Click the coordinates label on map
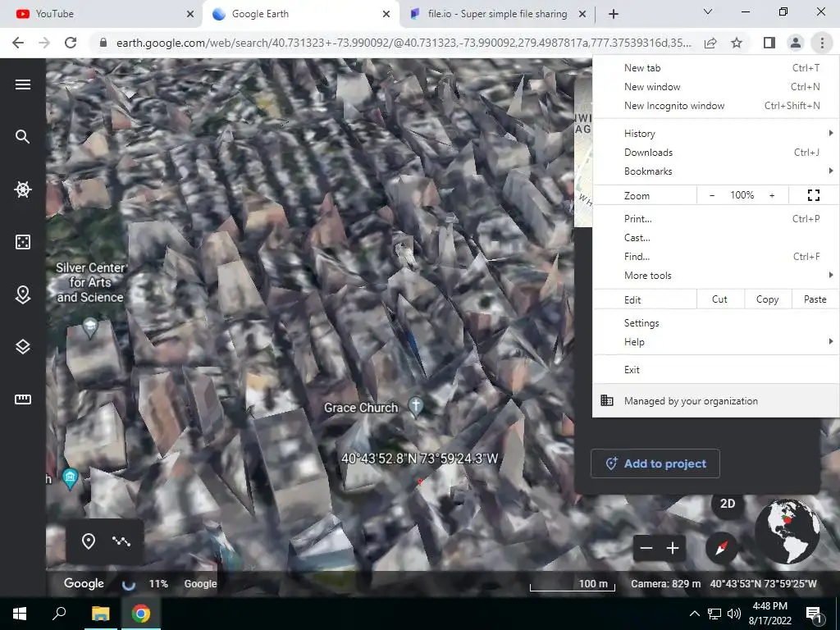Image resolution: width=840 pixels, height=630 pixels. [419, 459]
